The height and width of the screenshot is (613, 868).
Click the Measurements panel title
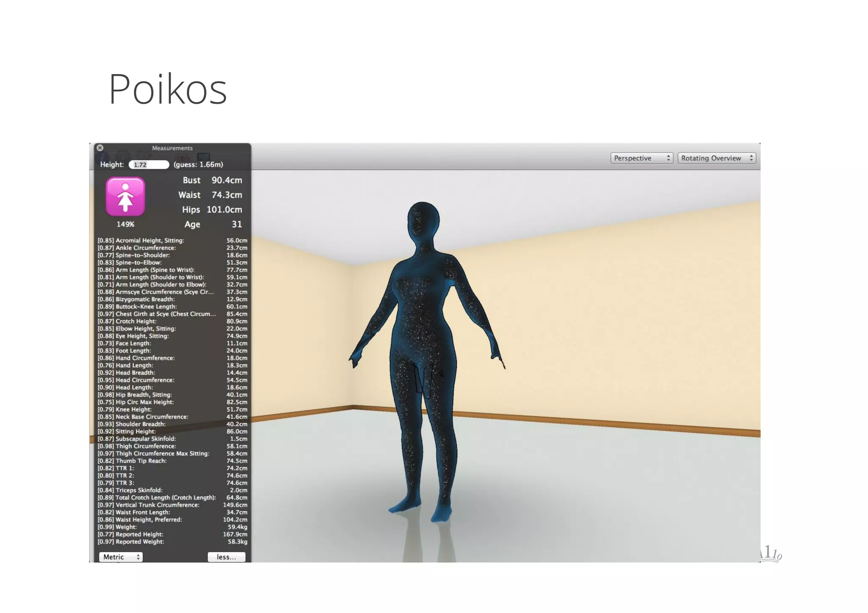tap(172, 148)
